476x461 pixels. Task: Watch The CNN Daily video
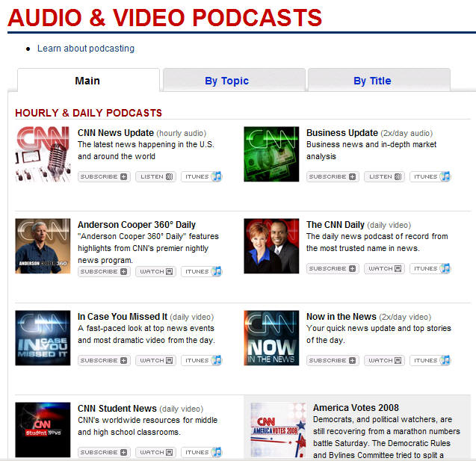pos(384,268)
